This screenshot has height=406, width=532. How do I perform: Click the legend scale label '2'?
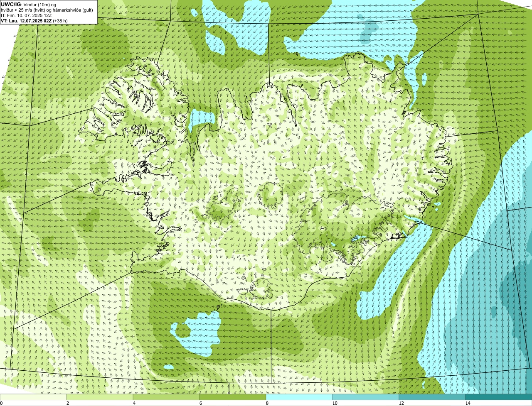tap(67, 403)
